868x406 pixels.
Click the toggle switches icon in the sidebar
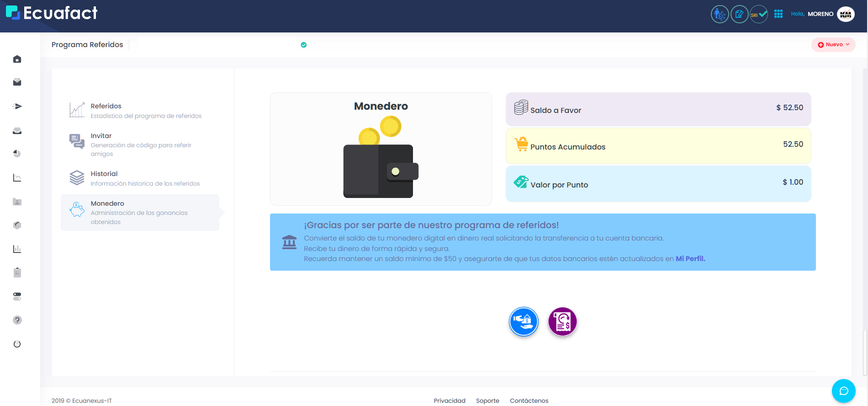(x=17, y=296)
